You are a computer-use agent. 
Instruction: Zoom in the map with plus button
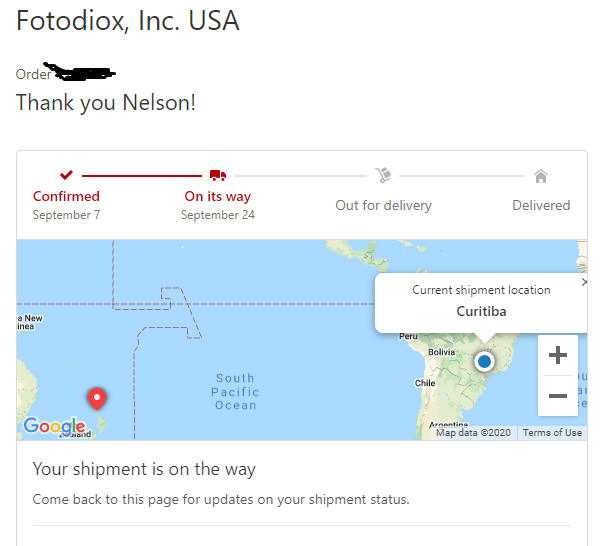558,355
